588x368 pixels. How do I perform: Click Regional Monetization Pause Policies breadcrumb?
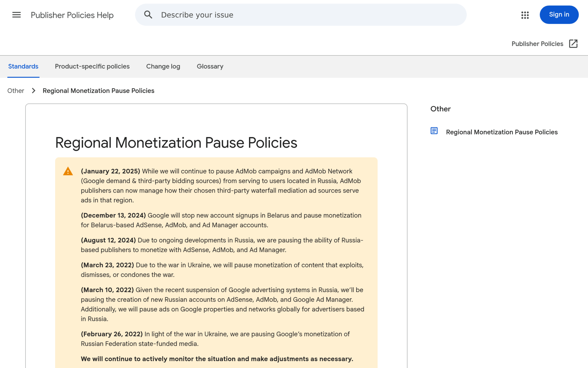coord(98,91)
